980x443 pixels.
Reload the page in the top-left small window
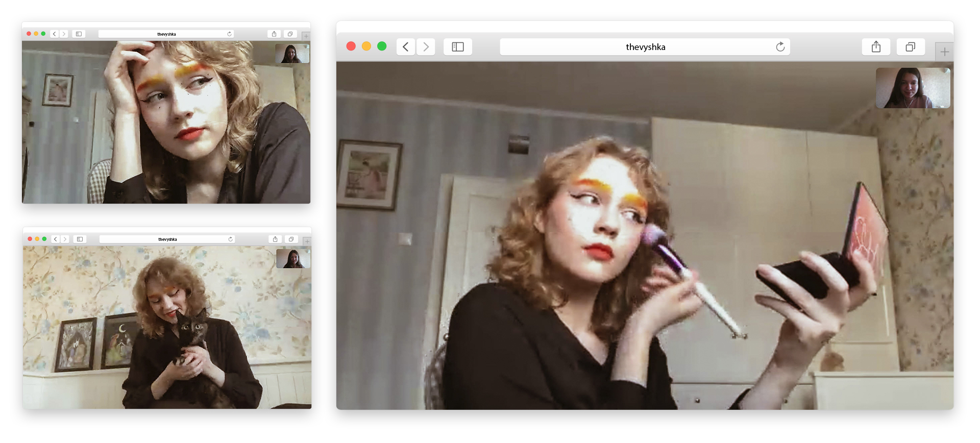(x=229, y=34)
